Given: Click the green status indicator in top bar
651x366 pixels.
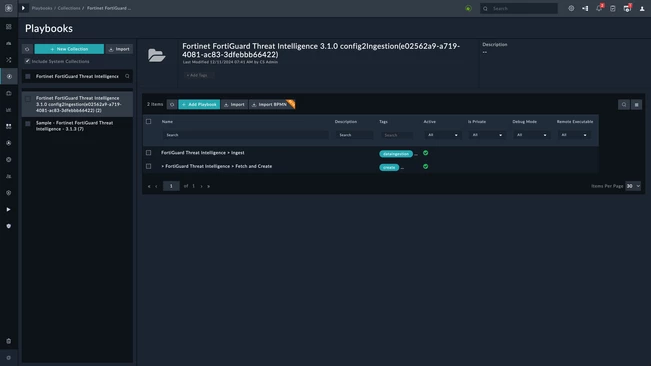Looking at the screenshot, I should pos(468,8).
